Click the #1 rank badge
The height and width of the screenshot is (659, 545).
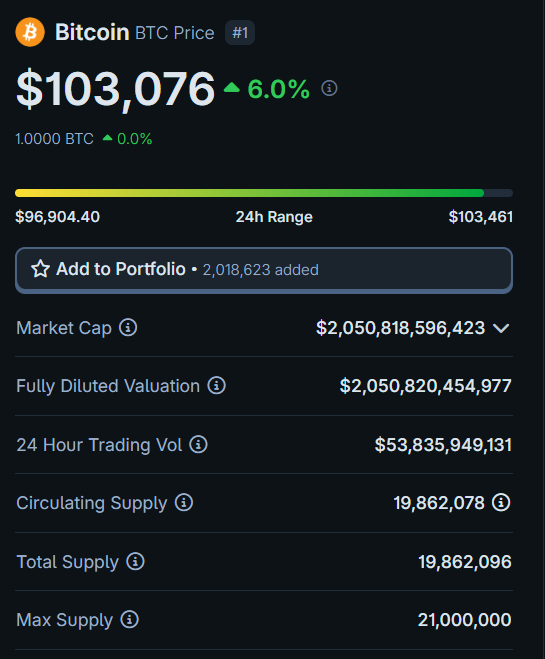coord(240,32)
